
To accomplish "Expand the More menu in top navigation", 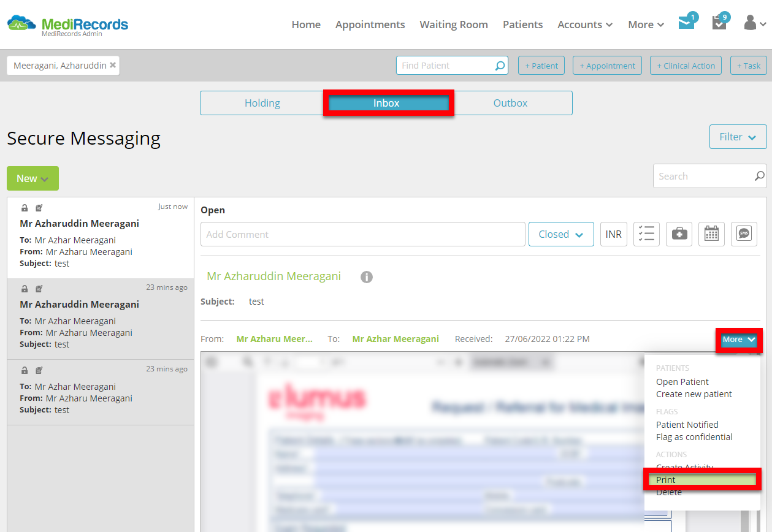I will point(646,25).
